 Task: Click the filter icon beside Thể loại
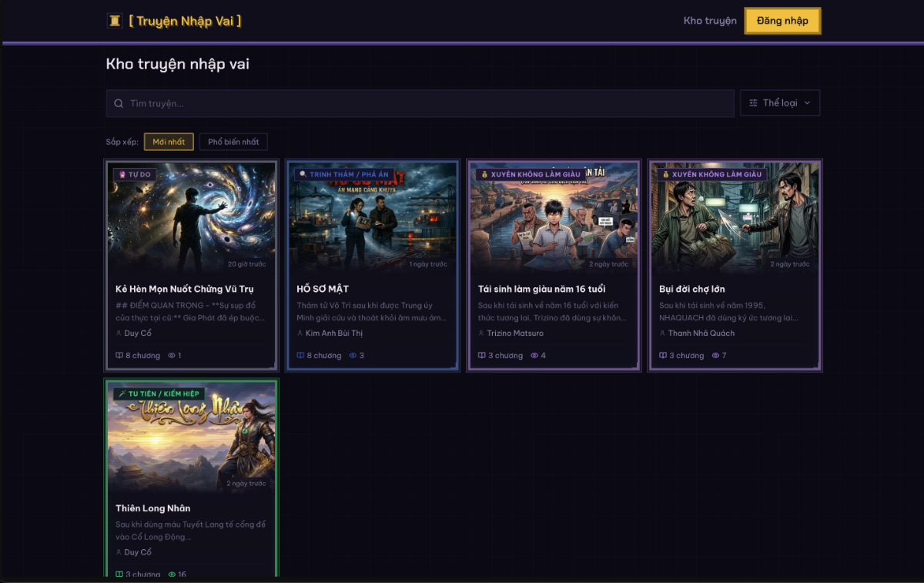(x=754, y=103)
